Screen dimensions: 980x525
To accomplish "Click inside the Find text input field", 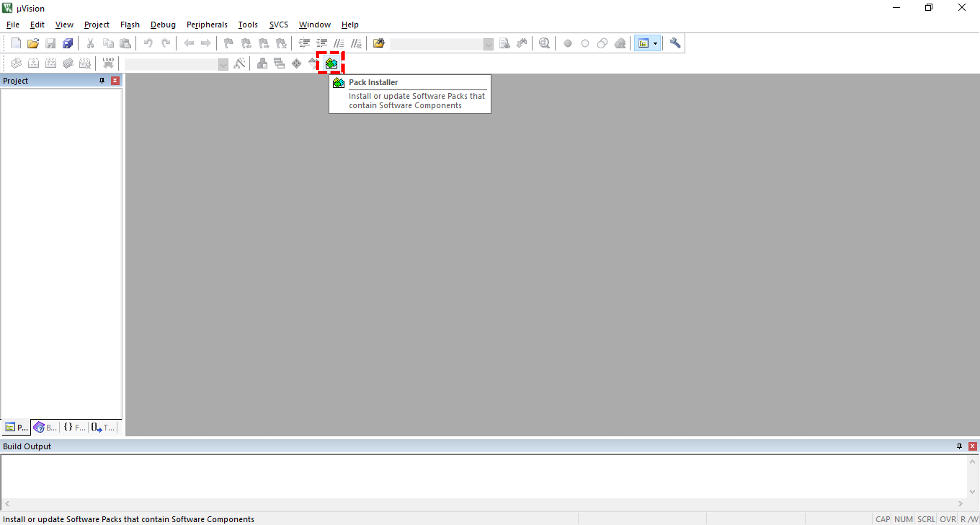I will pos(436,44).
